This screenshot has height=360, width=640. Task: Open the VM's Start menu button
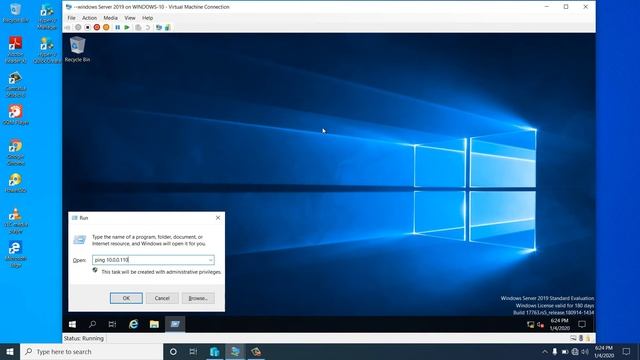[x=72, y=324]
